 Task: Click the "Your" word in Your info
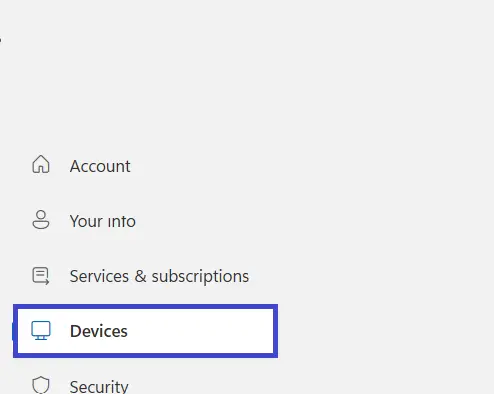click(86, 221)
